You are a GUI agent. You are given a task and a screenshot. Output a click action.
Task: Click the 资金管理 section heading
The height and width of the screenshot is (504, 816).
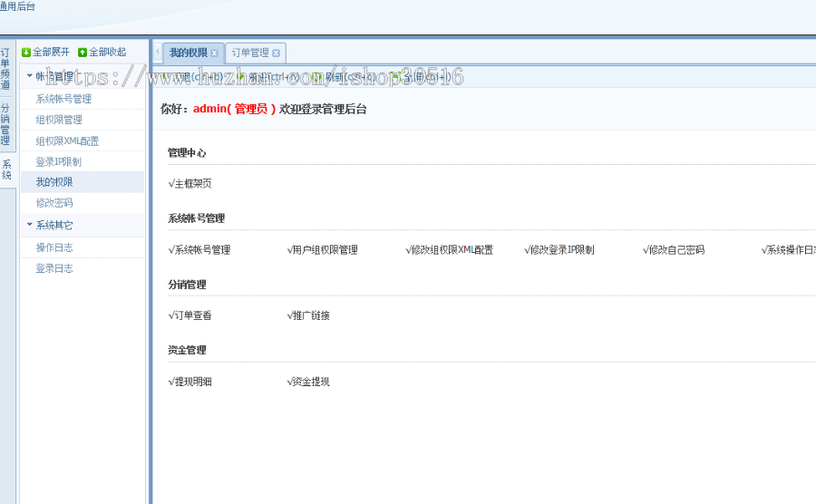click(x=187, y=350)
